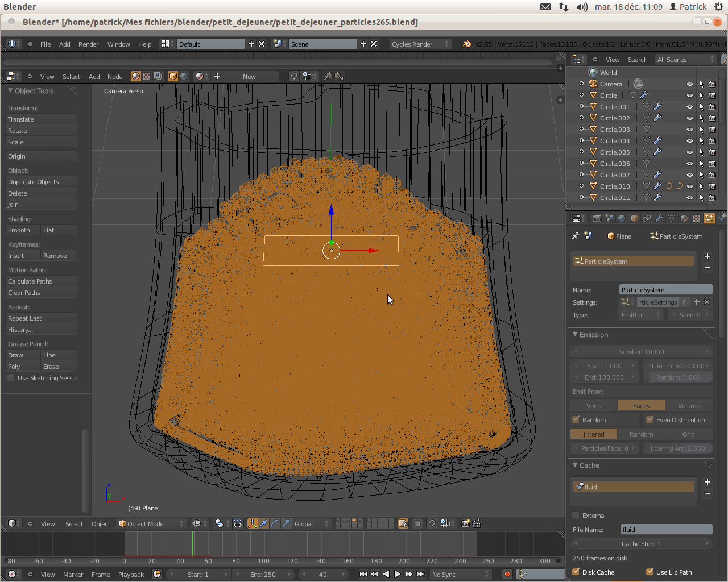Screen dimensions: 728x582
Task: Click the OpenGL render animation clapperboard icon
Action: click(476, 523)
